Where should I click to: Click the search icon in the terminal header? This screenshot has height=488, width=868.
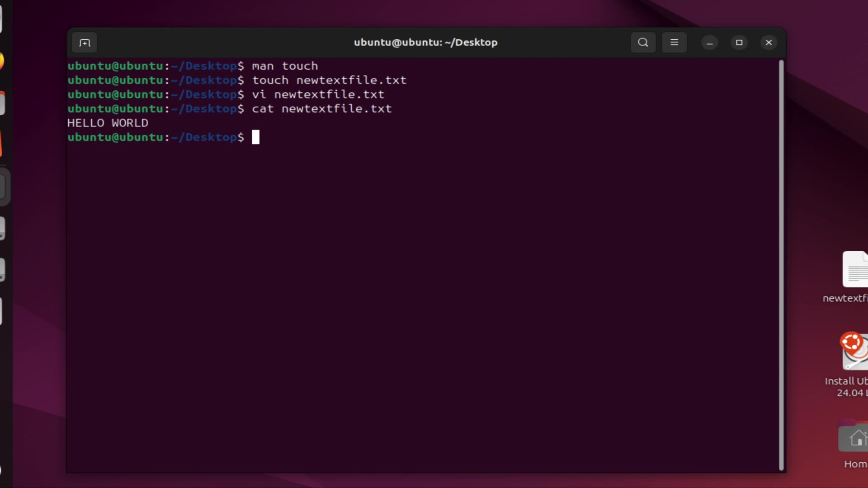pos(643,42)
